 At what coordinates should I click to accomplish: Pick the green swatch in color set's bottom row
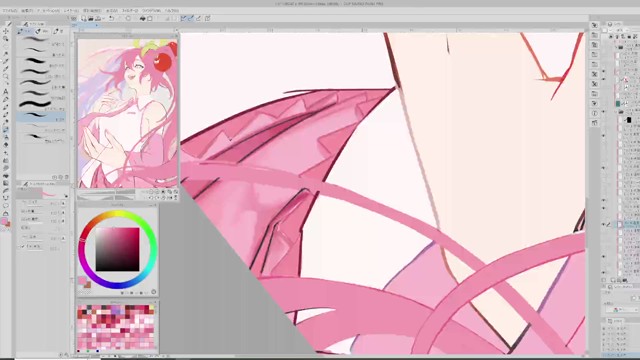click(x=88, y=351)
